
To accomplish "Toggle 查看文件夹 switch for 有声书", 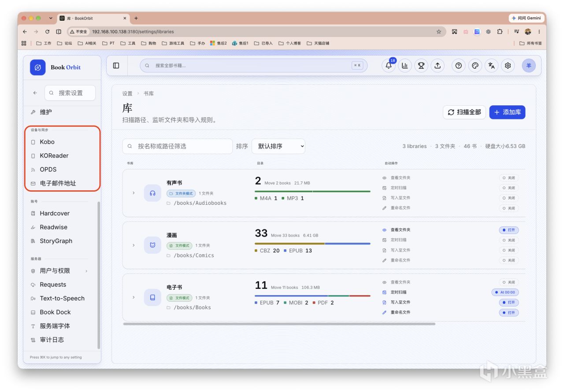I will coord(509,178).
